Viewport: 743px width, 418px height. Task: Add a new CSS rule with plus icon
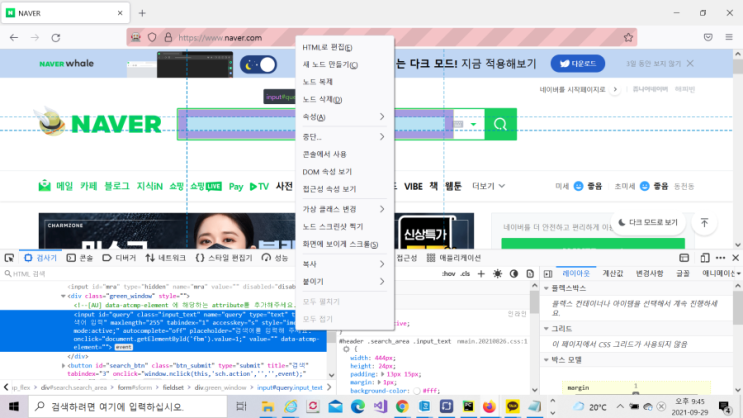[x=481, y=273]
